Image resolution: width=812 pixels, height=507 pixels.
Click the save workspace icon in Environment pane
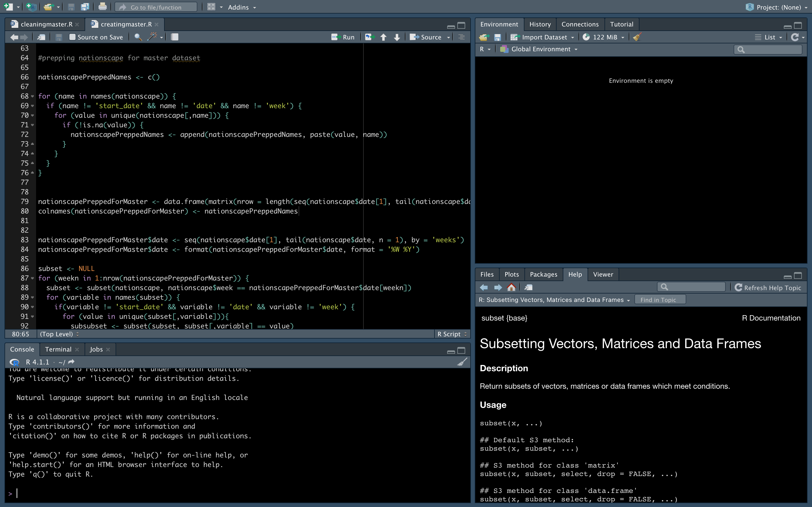[498, 37]
